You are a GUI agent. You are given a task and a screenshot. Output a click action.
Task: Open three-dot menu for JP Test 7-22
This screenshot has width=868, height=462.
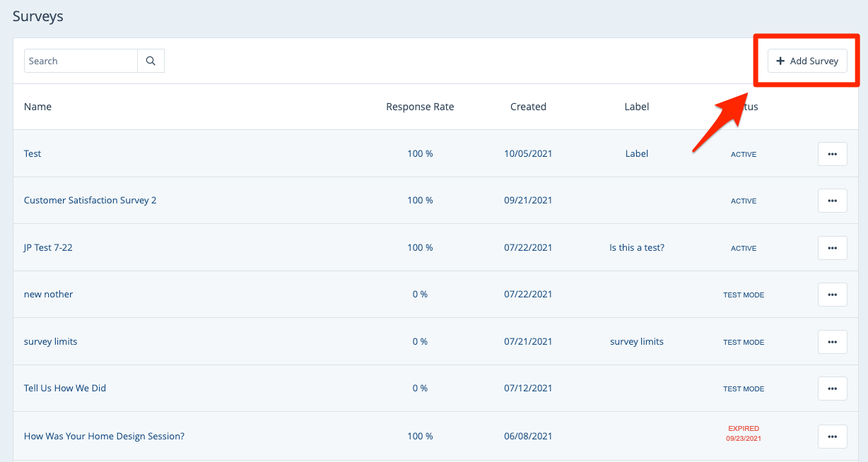point(832,248)
